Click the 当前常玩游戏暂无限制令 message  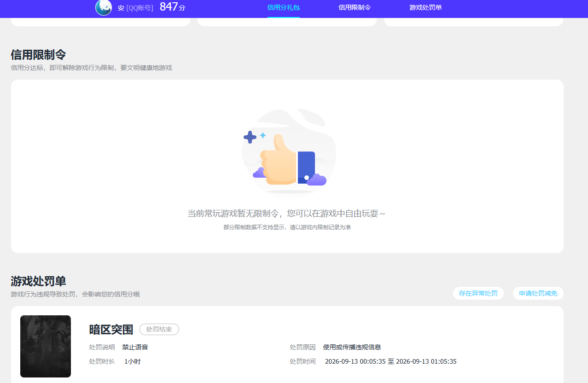click(x=286, y=214)
